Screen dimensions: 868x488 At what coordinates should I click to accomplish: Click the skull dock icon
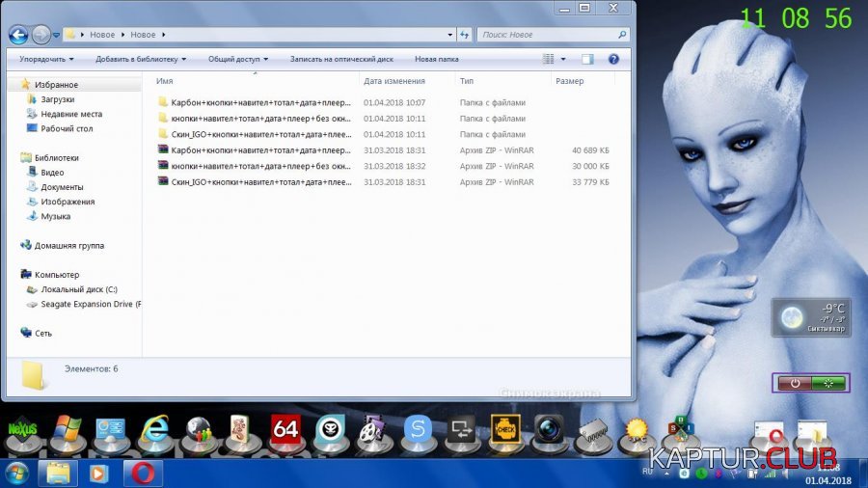click(x=330, y=429)
